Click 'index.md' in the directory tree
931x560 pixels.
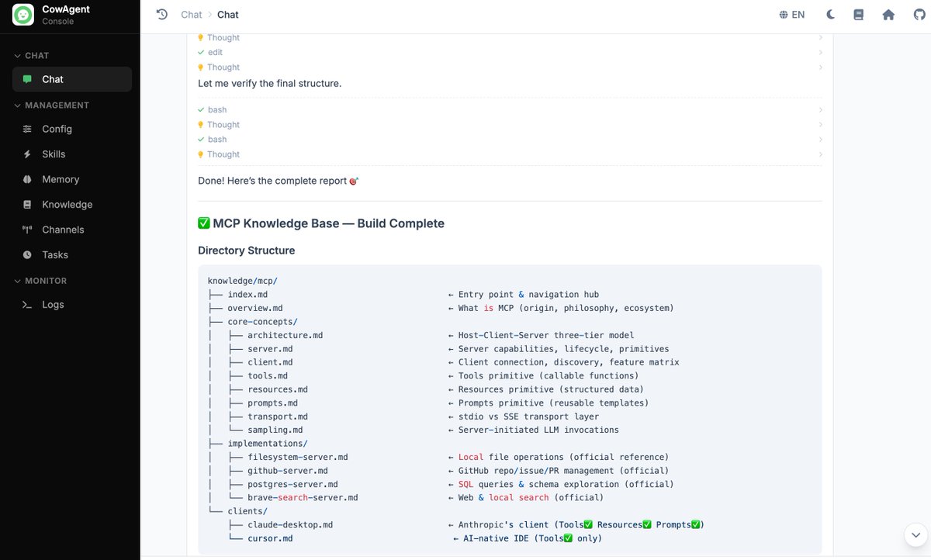[247, 295]
